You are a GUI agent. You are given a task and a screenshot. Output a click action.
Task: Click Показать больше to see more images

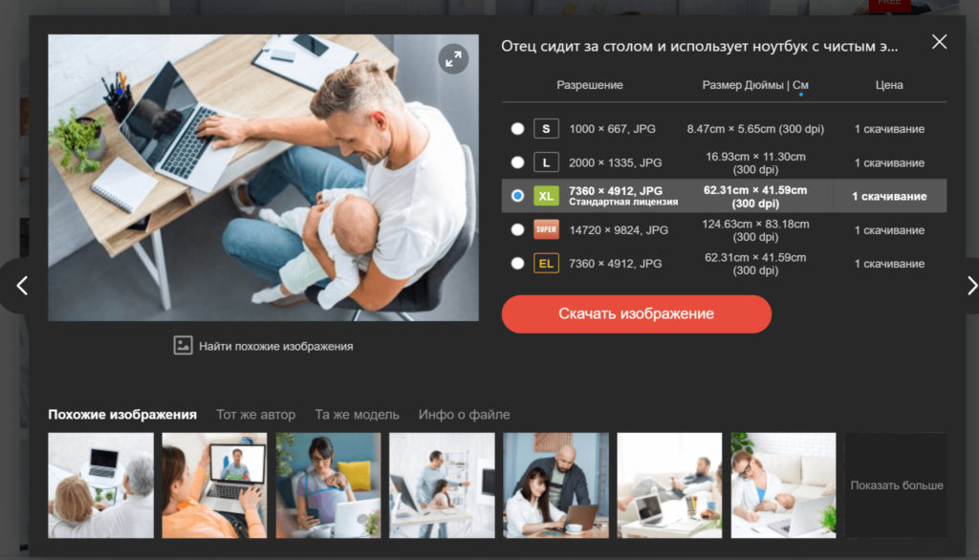896,485
